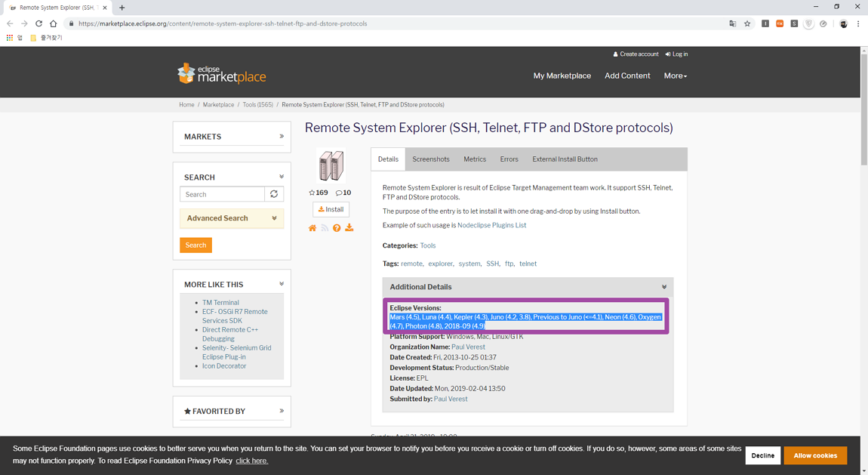The image size is (868, 475).
Task: Open the TM Terminal link
Action: point(220,303)
